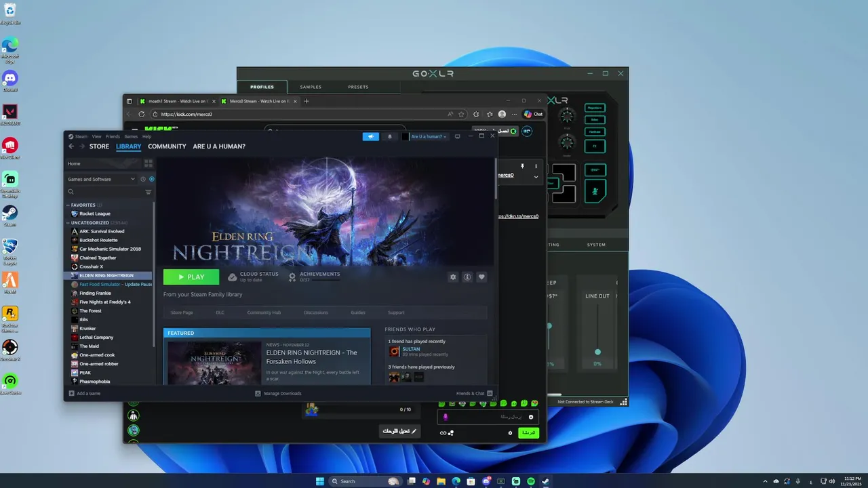The width and height of the screenshot is (868, 488).
Task: Open Nightreign Discussions link
Action: [x=316, y=312]
